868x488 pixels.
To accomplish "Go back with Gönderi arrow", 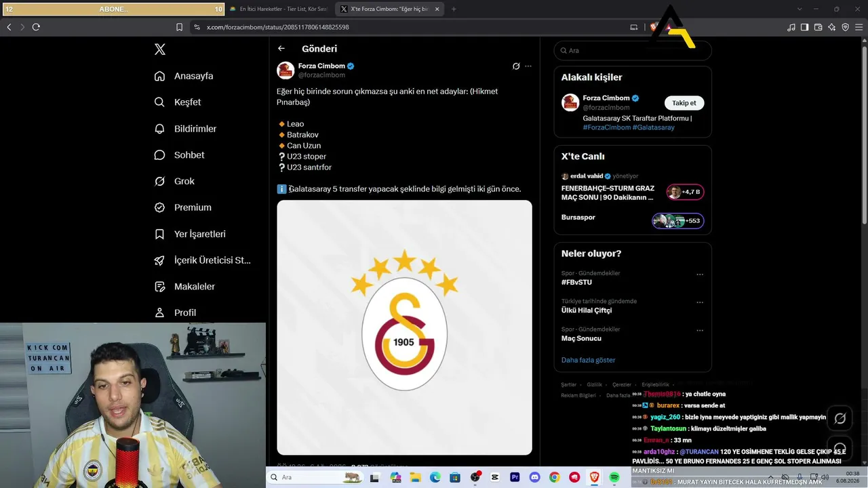I will (x=281, y=49).
